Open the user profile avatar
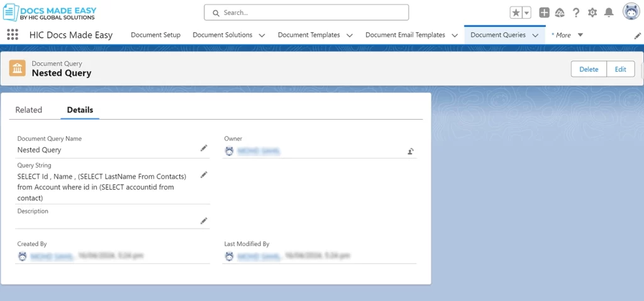This screenshot has height=301, width=644. point(631,11)
